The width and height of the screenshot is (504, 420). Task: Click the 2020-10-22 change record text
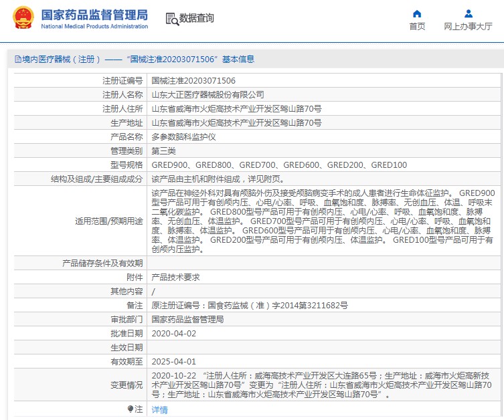tap(321, 385)
